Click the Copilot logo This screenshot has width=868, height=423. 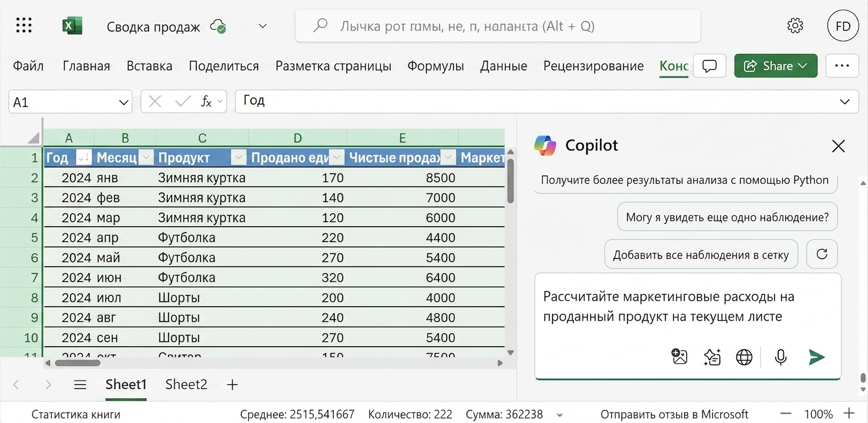coord(545,145)
